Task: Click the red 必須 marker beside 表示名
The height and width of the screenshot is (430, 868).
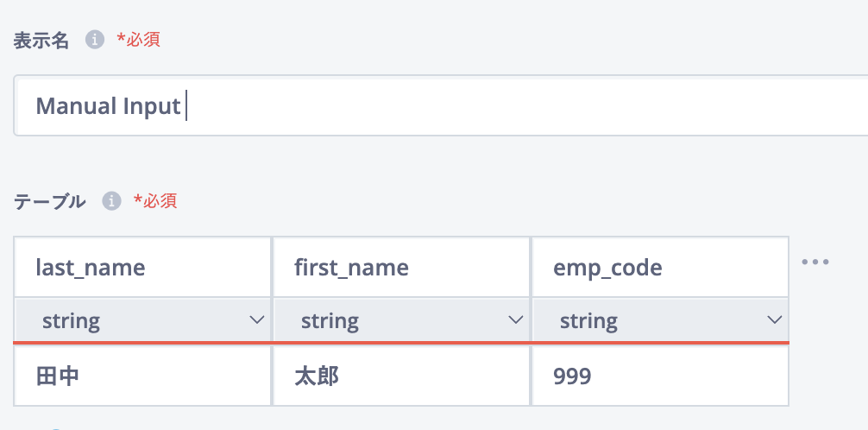Action: [x=138, y=40]
